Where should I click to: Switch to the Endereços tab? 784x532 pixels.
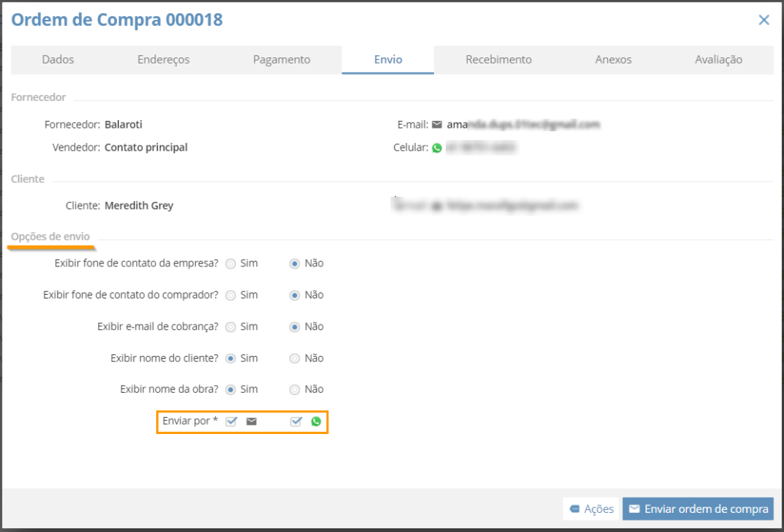point(164,60)
